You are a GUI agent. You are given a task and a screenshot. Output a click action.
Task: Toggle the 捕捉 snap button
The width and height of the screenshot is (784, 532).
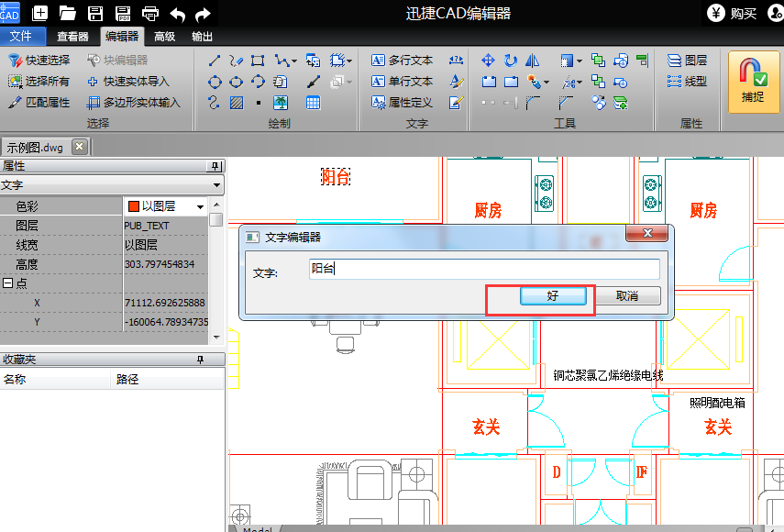[x=753, y=82]
